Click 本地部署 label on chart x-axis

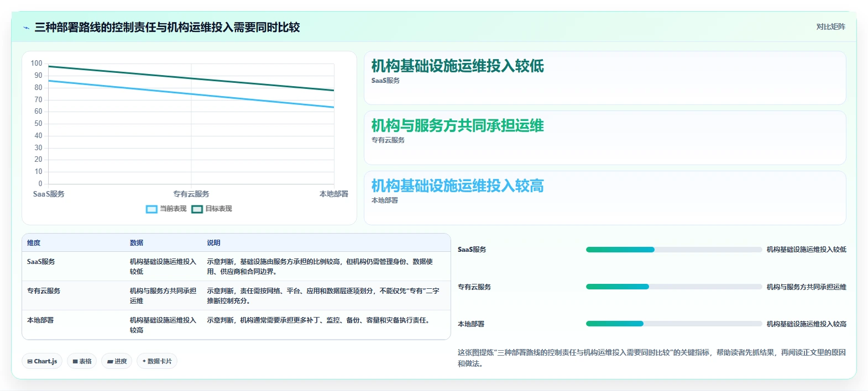point(334,194)
